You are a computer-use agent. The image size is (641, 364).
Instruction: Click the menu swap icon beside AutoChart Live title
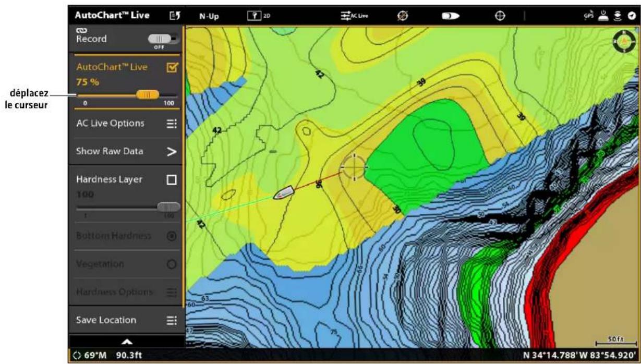tap(174, 16)
